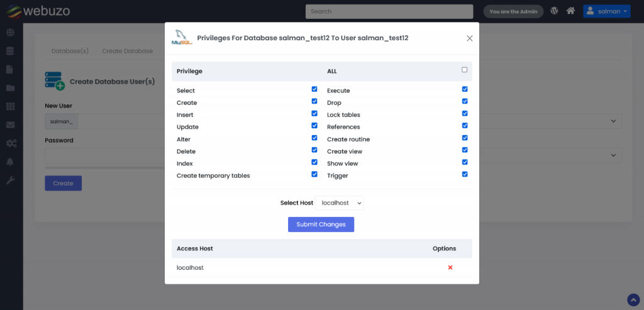Switch to the Create Database tab

pos(127,51)
